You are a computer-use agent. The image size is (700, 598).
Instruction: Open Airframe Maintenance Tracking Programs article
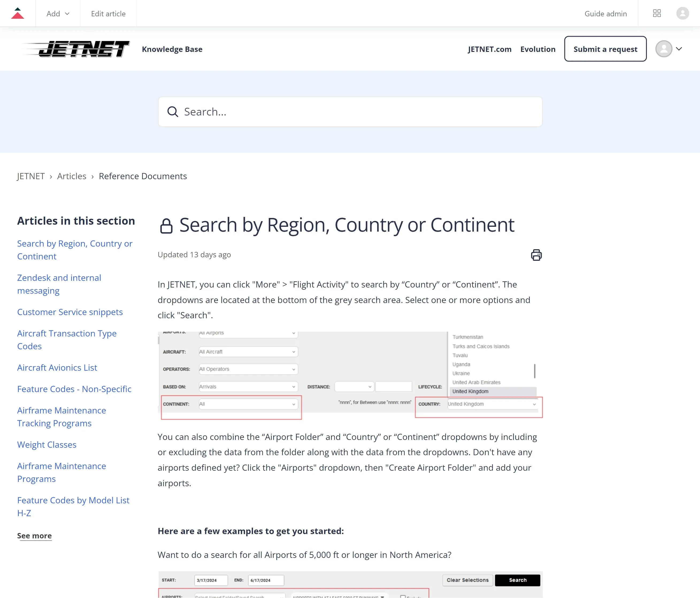(62, 416)
